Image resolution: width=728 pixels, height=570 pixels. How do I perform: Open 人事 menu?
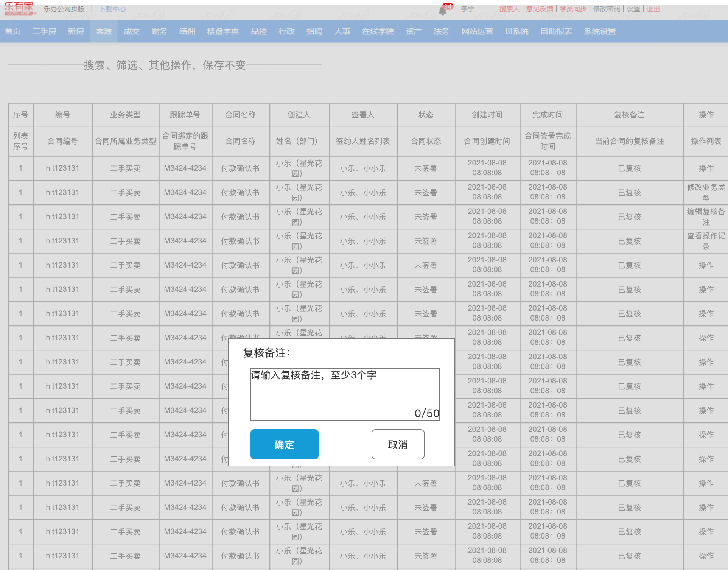click(342, 31)
